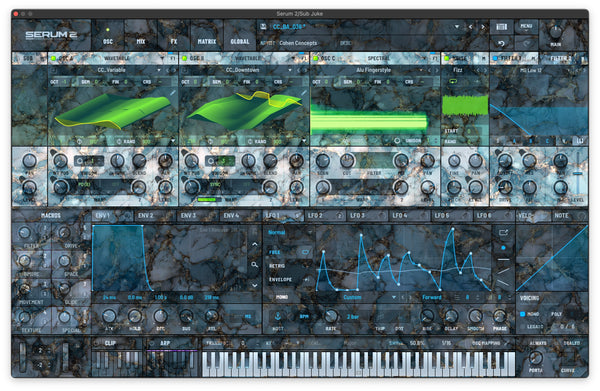Click the previous preset arrow

pos(471,27)
